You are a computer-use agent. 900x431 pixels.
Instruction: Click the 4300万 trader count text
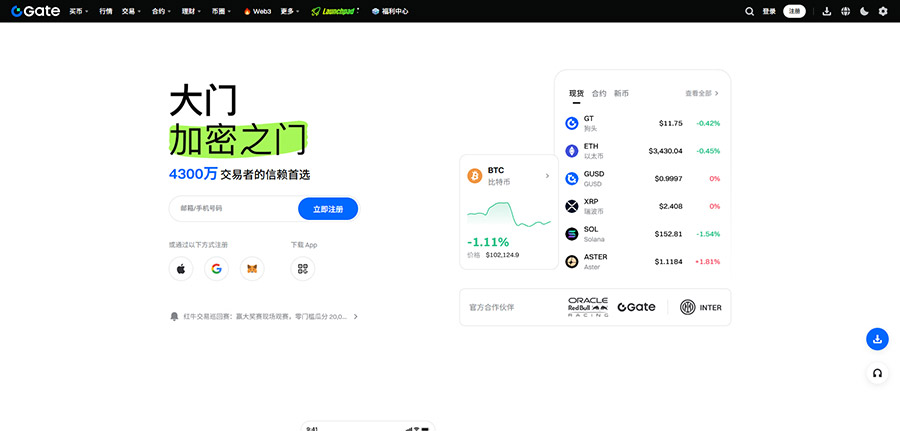click(193, 174)
